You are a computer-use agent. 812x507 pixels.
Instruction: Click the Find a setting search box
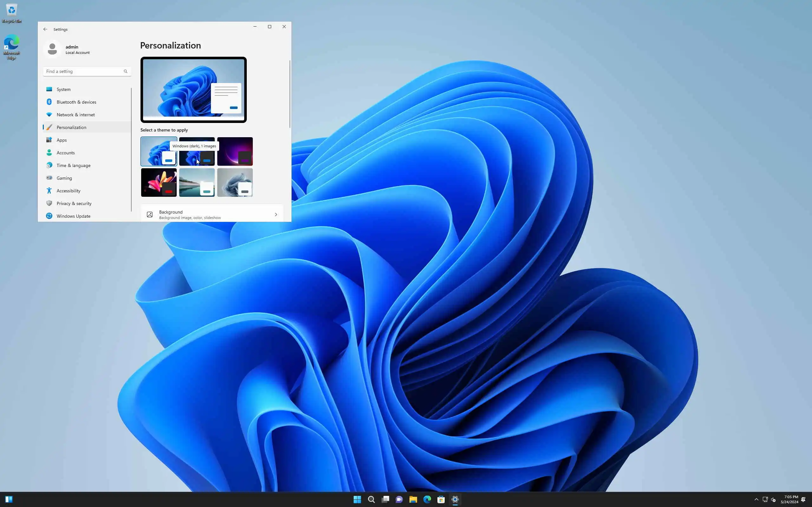coord(84,71)
